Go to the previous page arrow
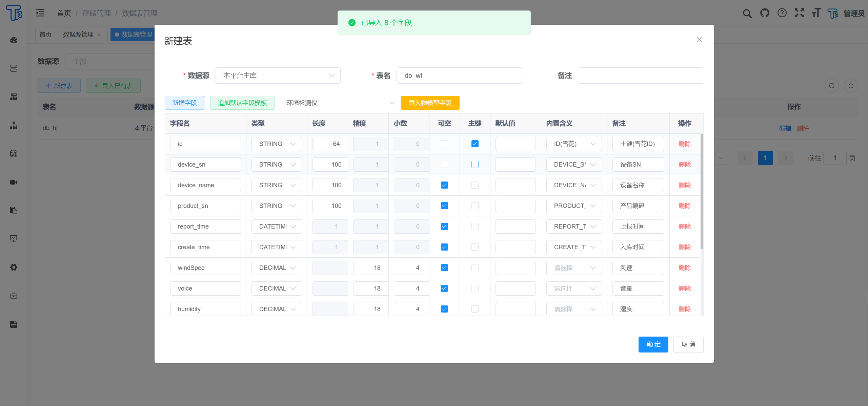The width and height of the screenshot is (868, 406). [x=745, y=158]
